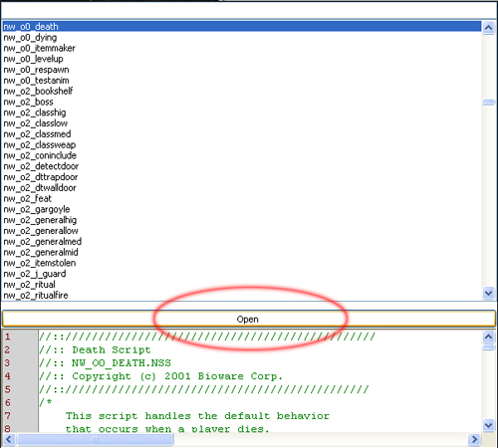This screenshot has width=498, height=448.
Task: Select nw_o0_death in the script list
Action: (242, 27)
